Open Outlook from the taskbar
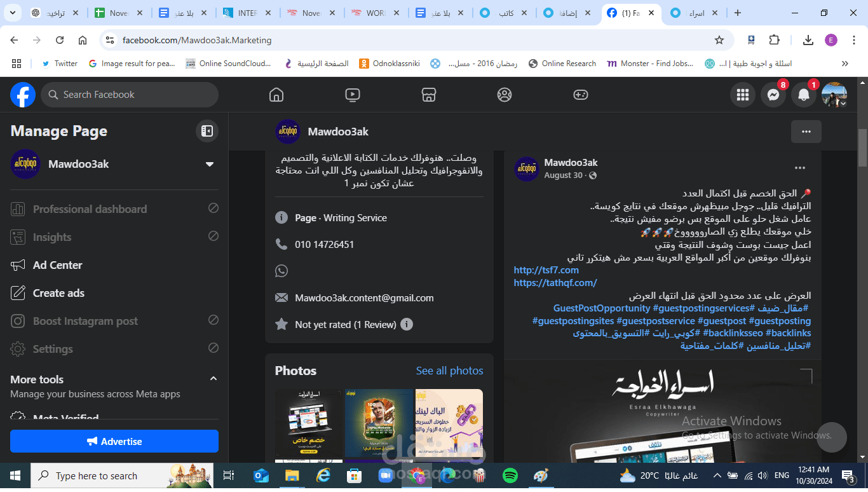Screen dimensions: 868x492 pyautogui.click(x=261, y=475)
